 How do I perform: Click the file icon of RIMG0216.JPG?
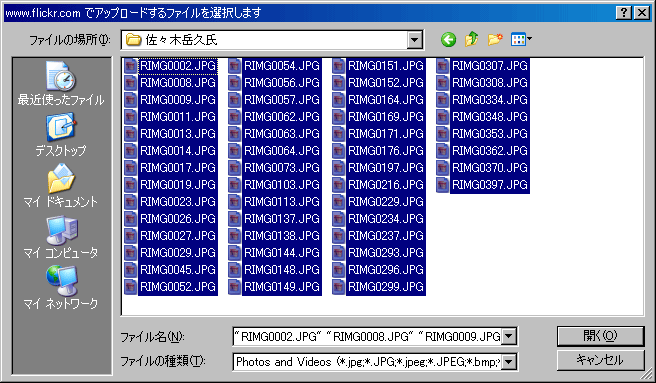[x=338, y=185]
